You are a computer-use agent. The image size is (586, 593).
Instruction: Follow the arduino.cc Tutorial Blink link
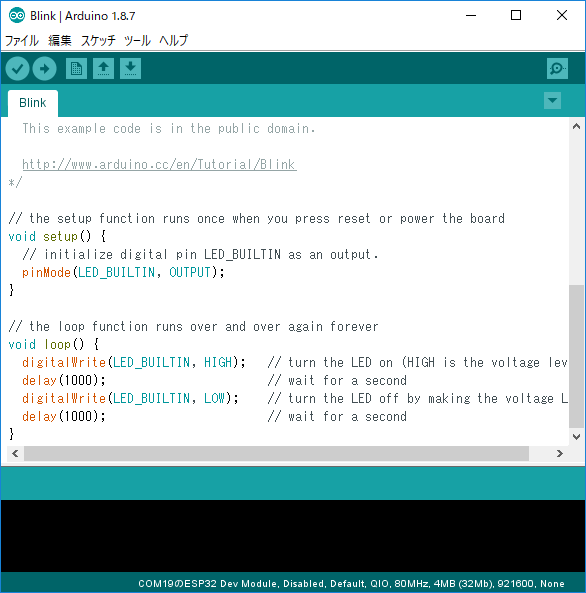click(159, 165)
